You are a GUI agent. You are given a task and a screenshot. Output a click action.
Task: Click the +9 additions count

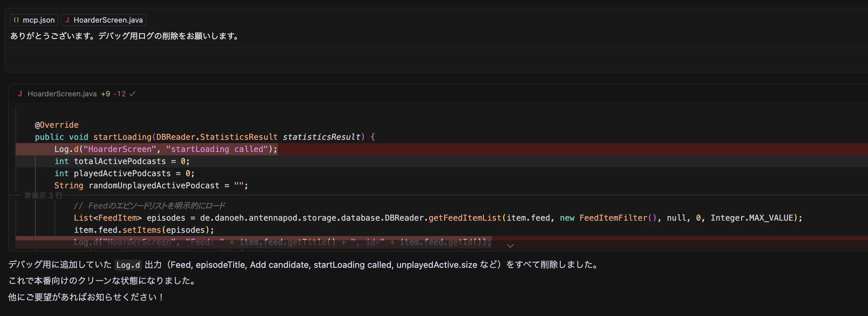click(105, 94)
